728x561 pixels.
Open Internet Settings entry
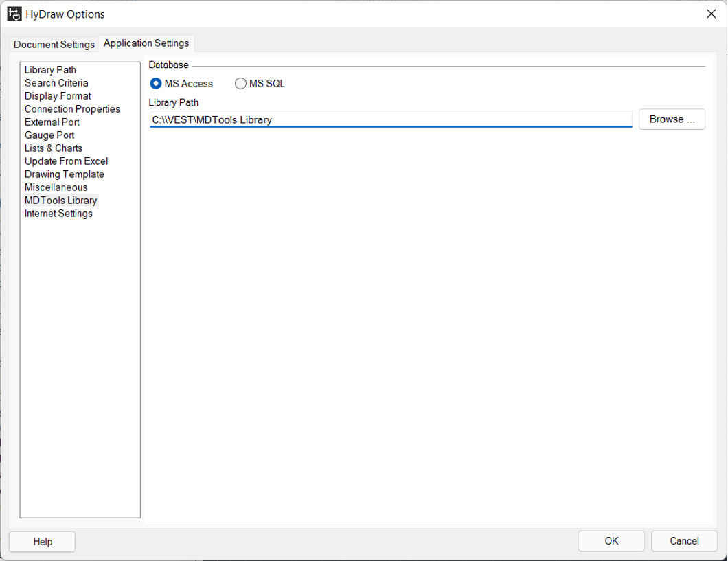58,213
